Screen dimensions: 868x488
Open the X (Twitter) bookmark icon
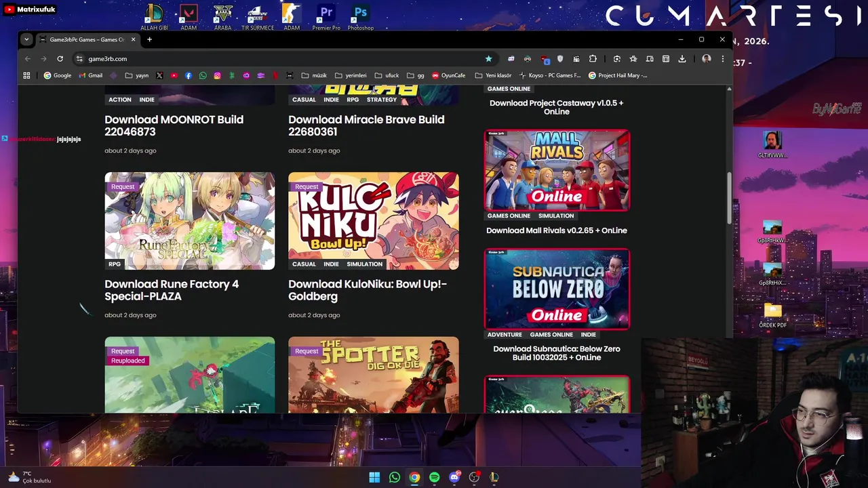point(159,75)
